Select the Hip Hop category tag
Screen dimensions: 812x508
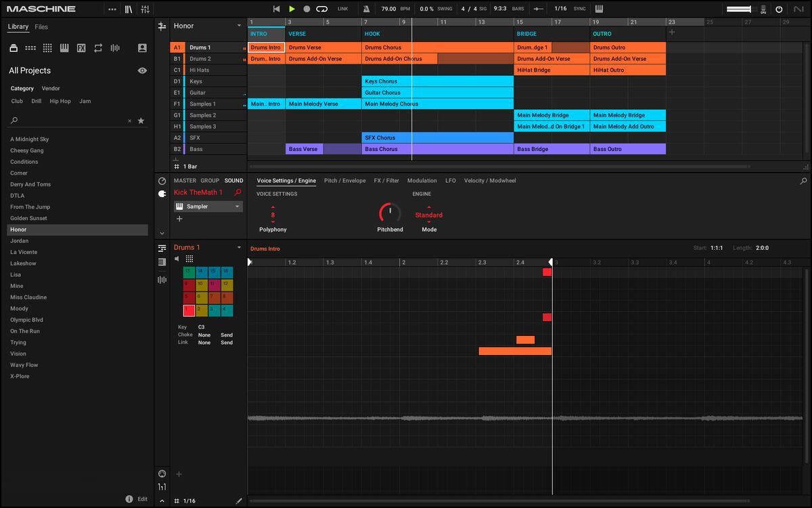coord(60,101)
